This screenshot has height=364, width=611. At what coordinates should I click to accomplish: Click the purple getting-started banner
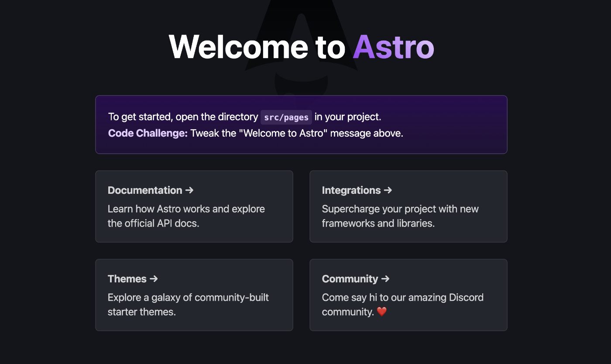click(x=301, y=125)
